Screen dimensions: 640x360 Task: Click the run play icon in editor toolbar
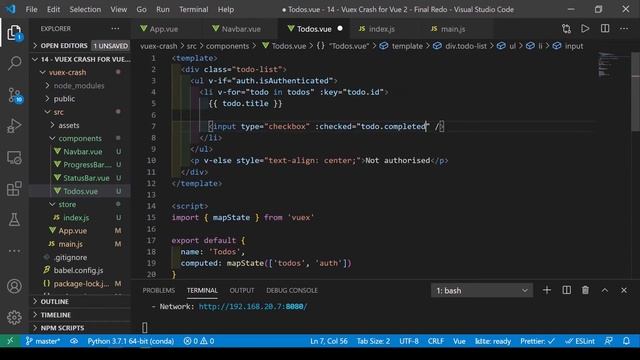click(x=585, y=29)
